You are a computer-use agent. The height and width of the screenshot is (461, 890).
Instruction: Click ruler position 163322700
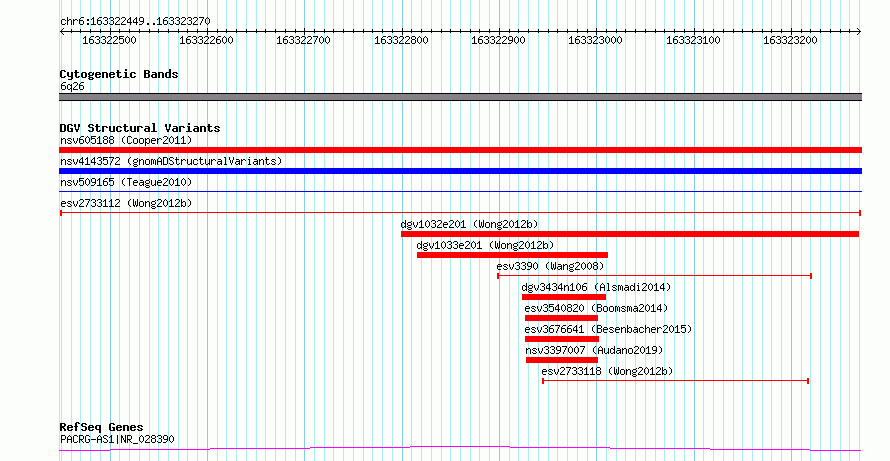(304, 40)
